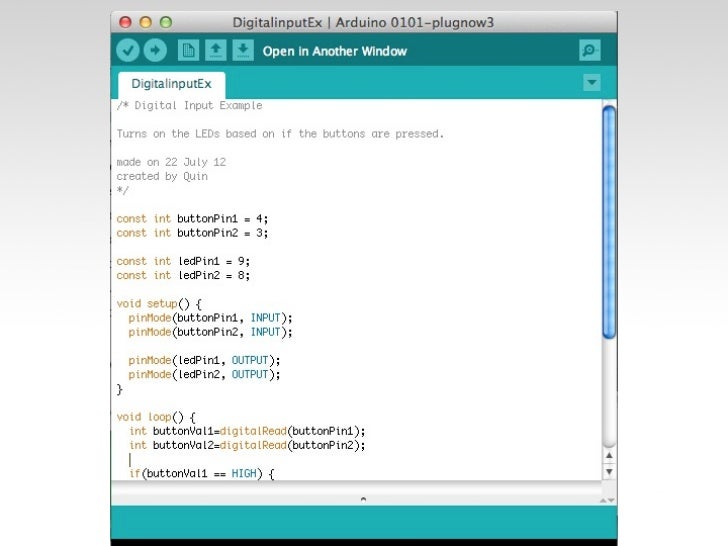The width and height of the screenshot is (728, 546).
Task: Open the tab options dropdown arrow
Action: point(592,83)
